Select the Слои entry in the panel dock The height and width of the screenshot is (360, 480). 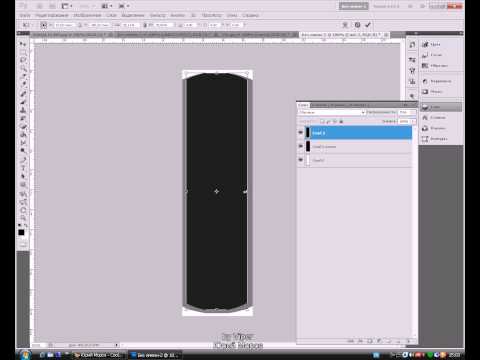(x=441, y=107)
